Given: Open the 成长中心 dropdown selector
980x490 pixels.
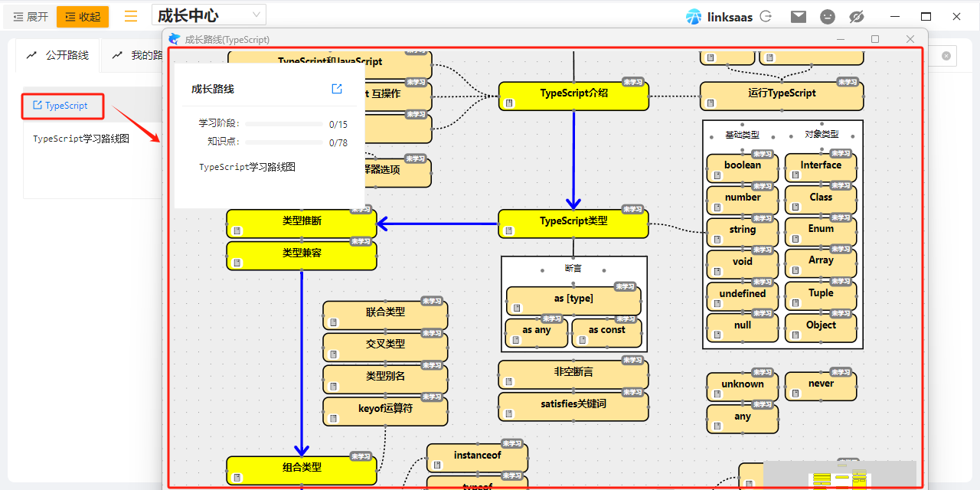Looking at the screenshot, I should click(209, 15).
